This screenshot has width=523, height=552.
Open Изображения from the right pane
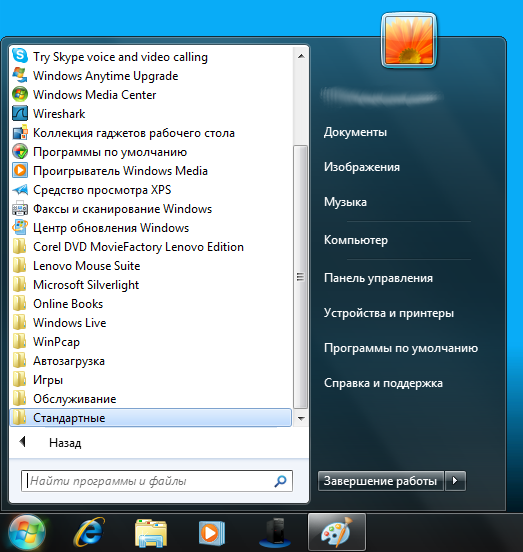(362, 167)
